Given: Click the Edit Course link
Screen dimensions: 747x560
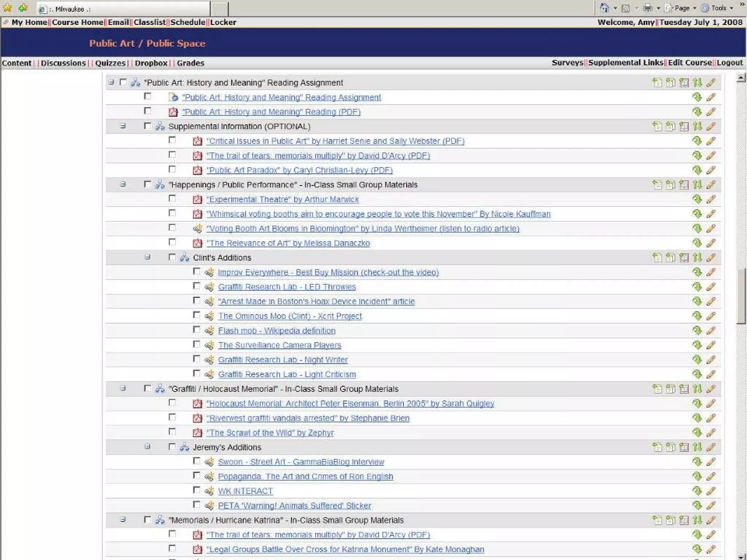Looking at the screenshot, I should pos(690,63).
